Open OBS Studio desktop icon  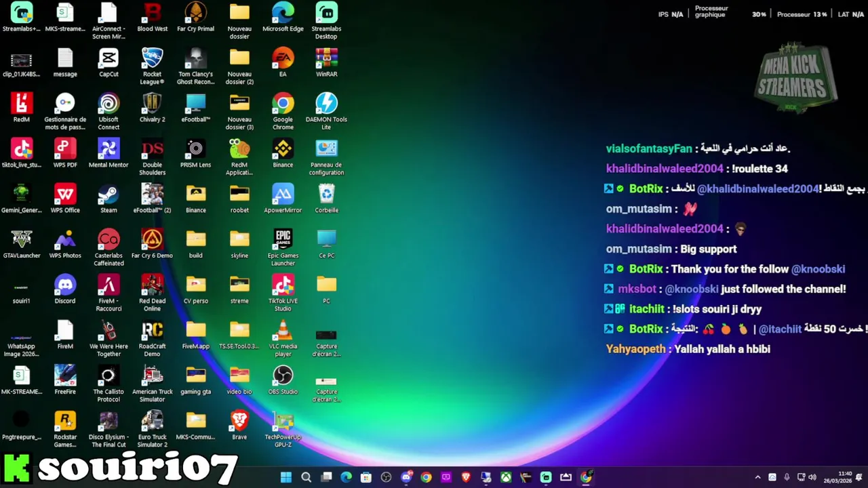tap(283, 381)
